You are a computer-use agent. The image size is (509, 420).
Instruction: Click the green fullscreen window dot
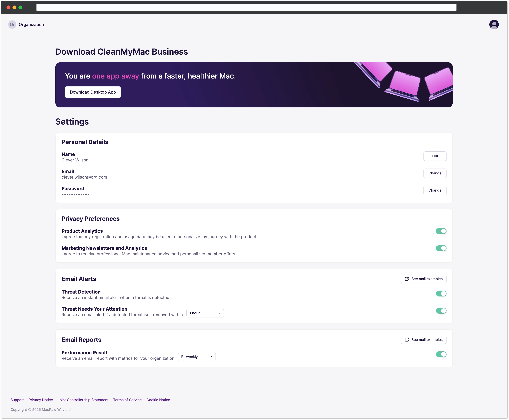[x=20, y=7]
